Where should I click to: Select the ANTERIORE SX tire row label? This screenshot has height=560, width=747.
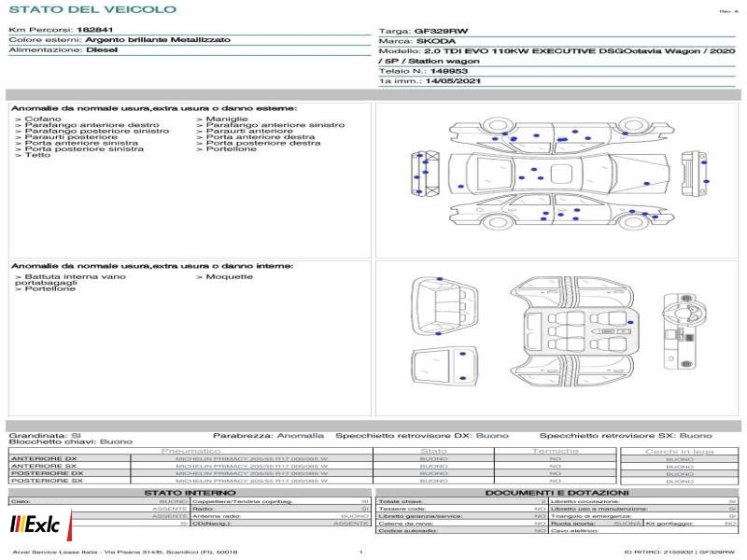tap(44, 466)
